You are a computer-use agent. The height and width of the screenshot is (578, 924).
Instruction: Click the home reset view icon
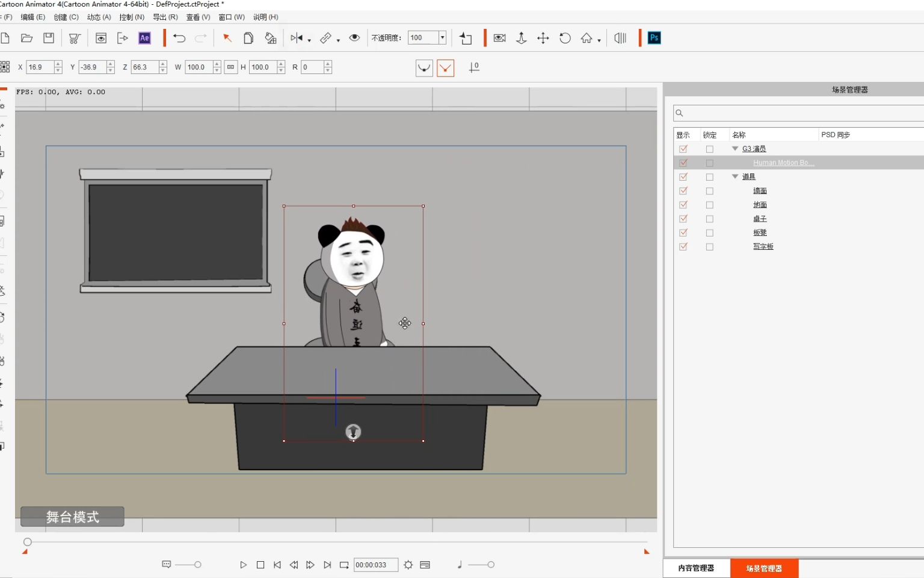[587, 38]
